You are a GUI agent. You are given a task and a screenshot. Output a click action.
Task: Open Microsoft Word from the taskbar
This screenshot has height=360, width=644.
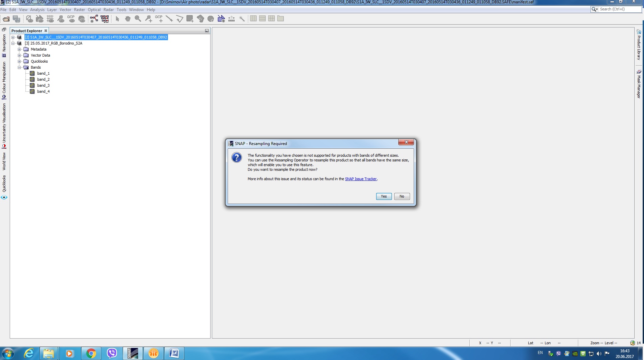(174, 353)
